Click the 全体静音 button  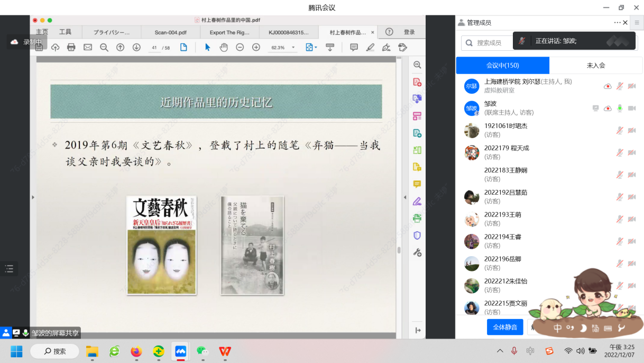504,327
